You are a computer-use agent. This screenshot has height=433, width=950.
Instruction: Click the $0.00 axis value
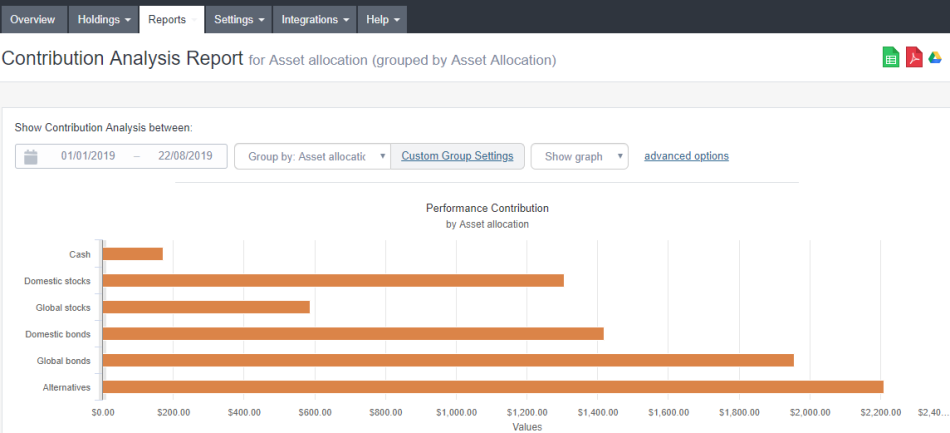[103, 412]
